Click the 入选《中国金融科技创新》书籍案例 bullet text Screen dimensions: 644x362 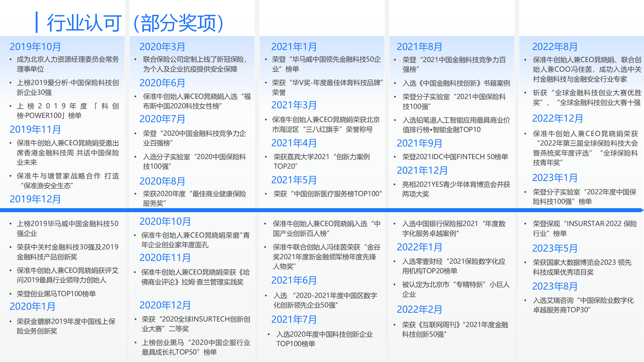[456, 83]
